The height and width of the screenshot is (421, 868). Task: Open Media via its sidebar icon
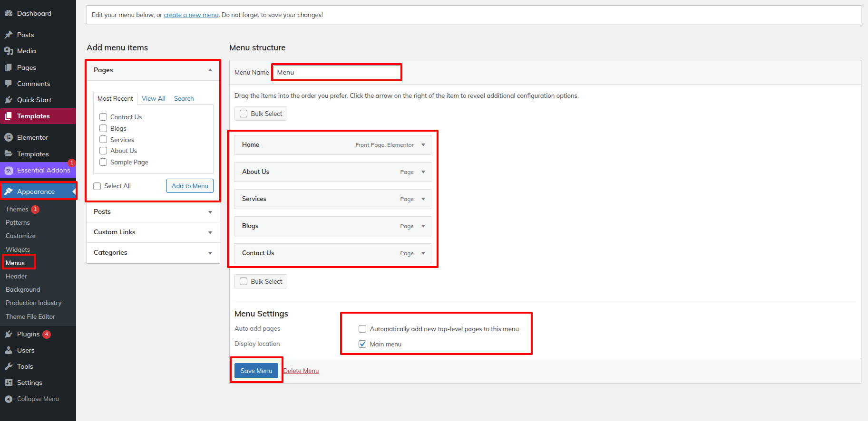9,51
